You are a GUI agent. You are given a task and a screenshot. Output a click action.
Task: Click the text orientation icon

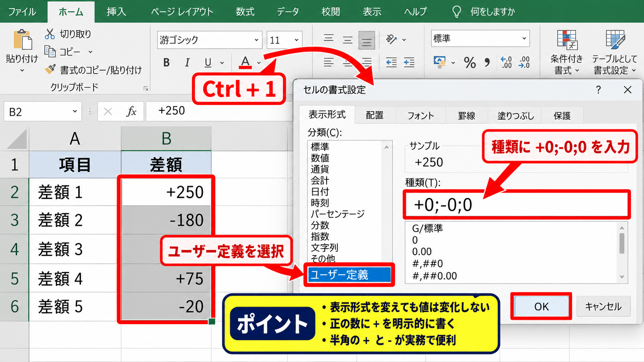click(x=391, y=39)
